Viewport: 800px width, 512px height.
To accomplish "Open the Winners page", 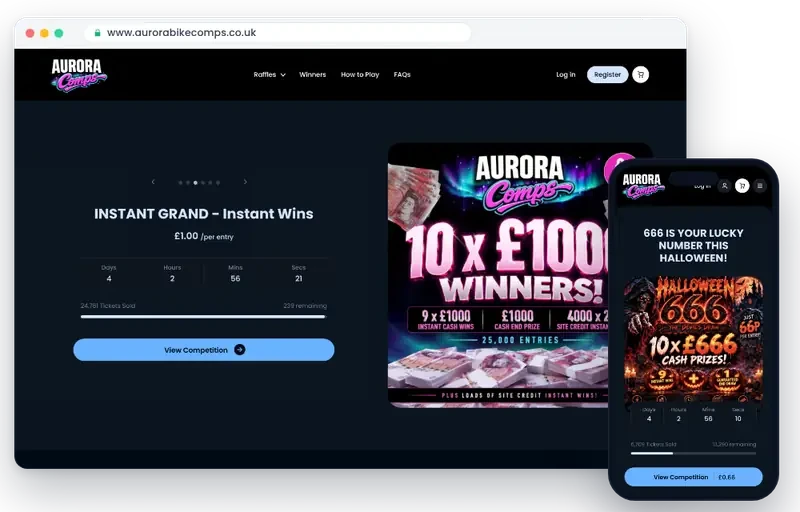I will (x=312, y=74).
